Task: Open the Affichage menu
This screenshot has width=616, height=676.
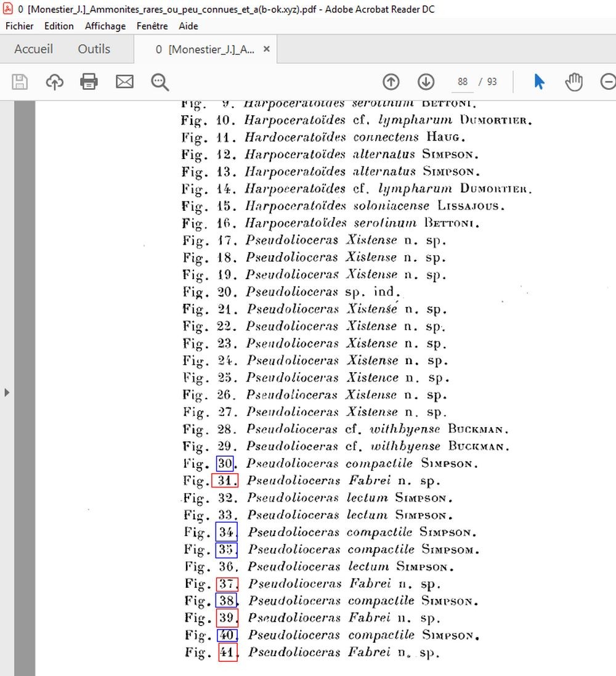Action: (x=105, y=26)
